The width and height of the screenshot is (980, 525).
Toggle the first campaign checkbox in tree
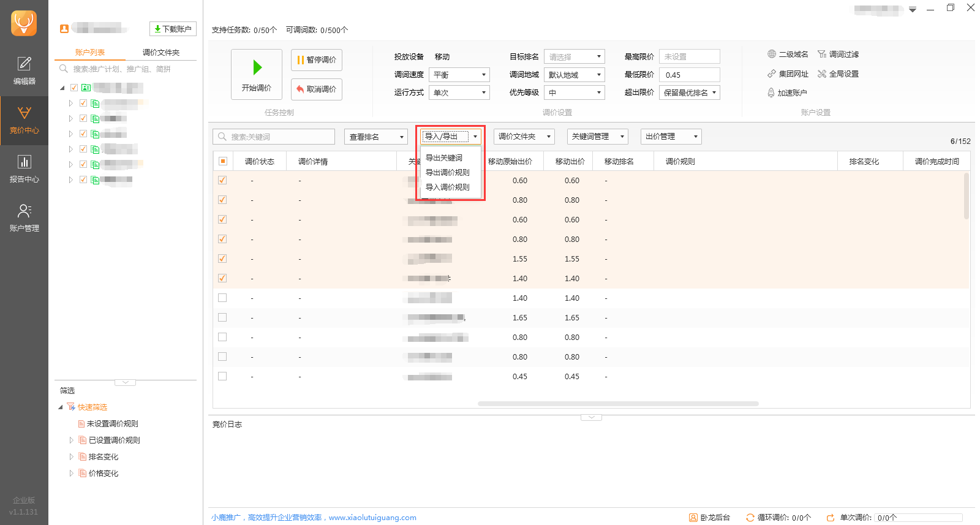(83, 103)
